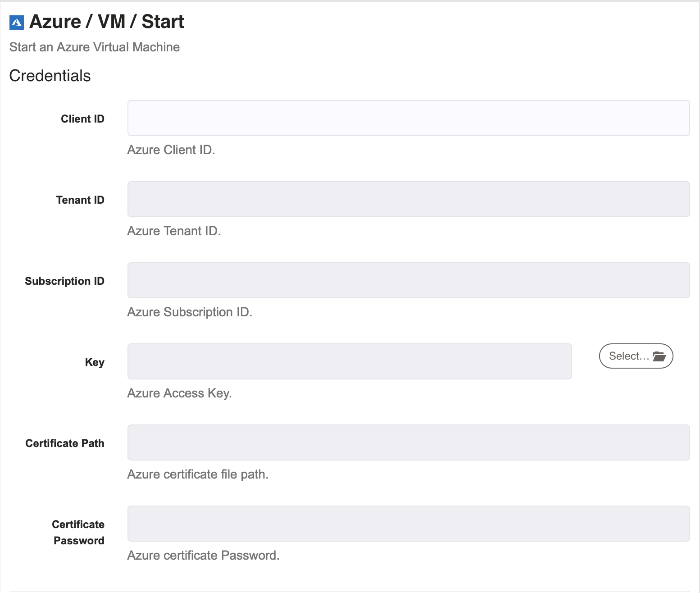Click the Certificate Password label

[78, 533]
